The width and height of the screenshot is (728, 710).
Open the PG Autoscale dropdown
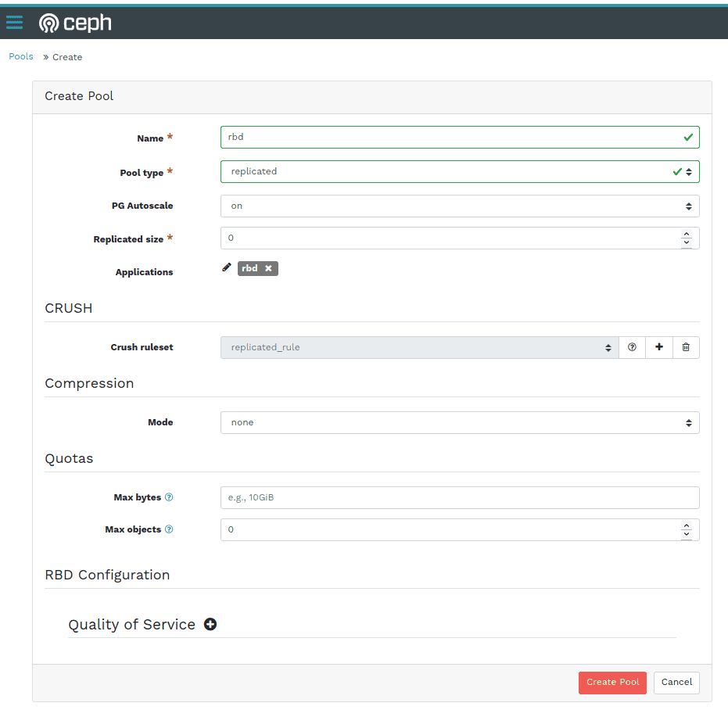pyautogui.click(x=459, y=206)
